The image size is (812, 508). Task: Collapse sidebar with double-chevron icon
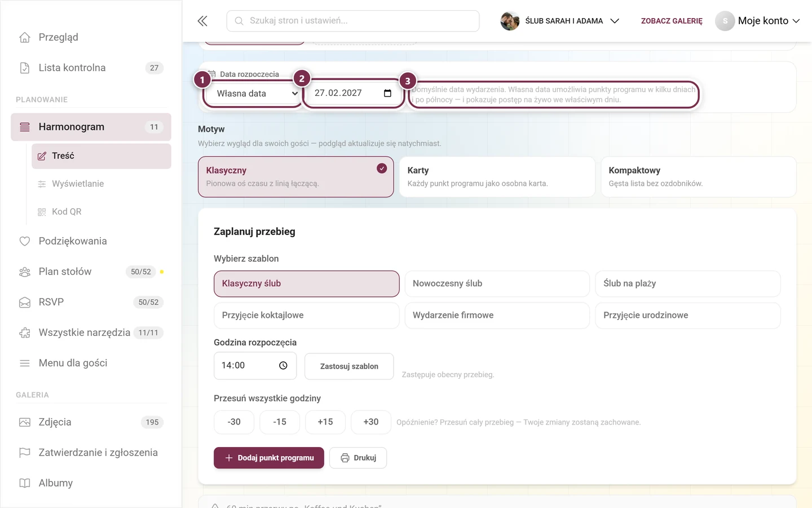click(202, 21)
